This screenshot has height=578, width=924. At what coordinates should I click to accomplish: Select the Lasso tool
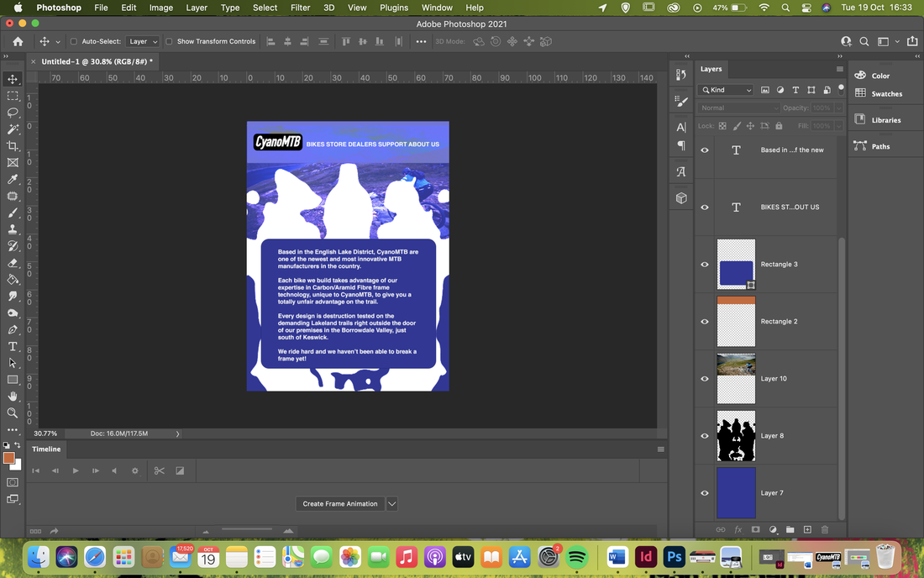coord(13,112)
